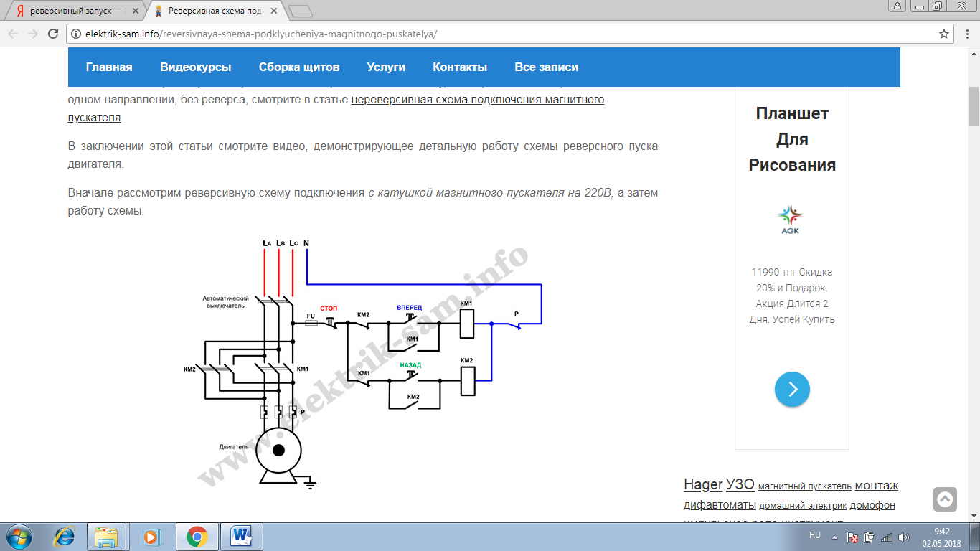Open the Все записи menu item
The image size is (980, 551).
tap(546, 67)
